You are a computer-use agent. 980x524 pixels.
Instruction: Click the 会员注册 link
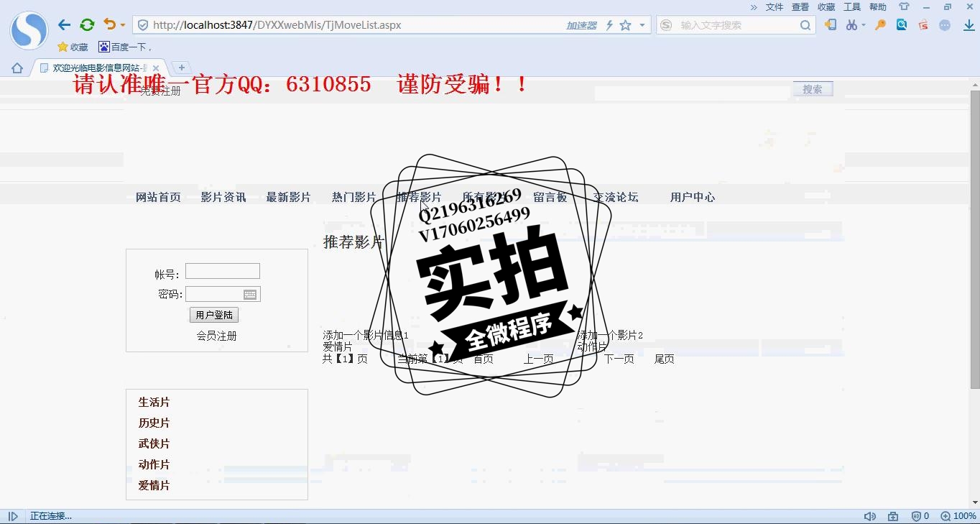click(217, 336)
